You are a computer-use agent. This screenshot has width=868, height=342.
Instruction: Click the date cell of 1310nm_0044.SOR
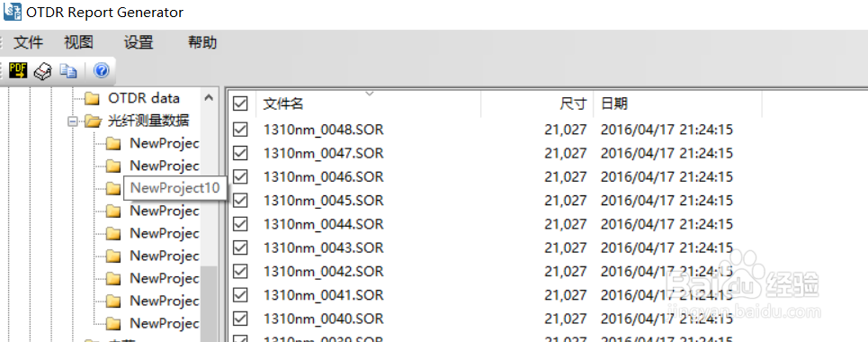point(667,224)
